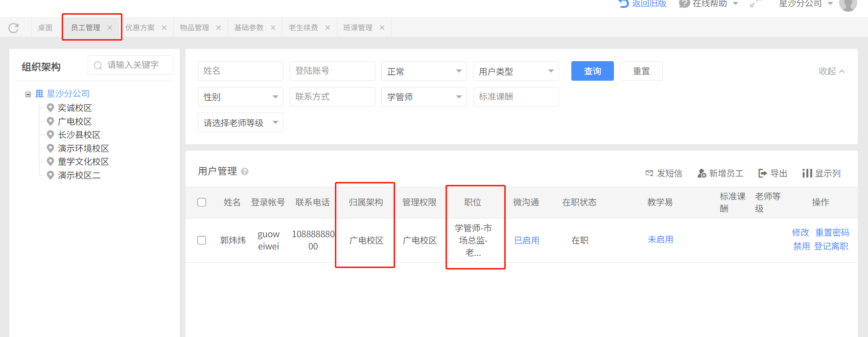The width and height of the screenshot is (868, 337).
Task: Click the envelope icon for 发短信
Action: [x=650, y=173]
